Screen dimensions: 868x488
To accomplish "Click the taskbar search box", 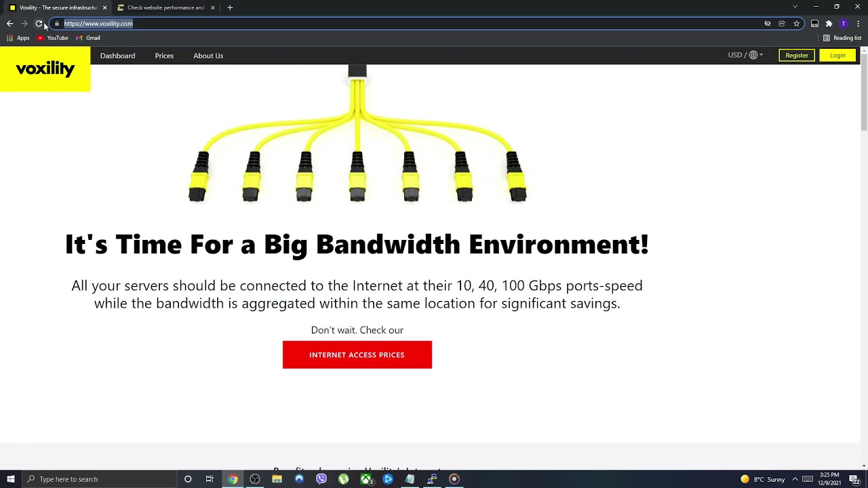I will (x=99, y=479).
